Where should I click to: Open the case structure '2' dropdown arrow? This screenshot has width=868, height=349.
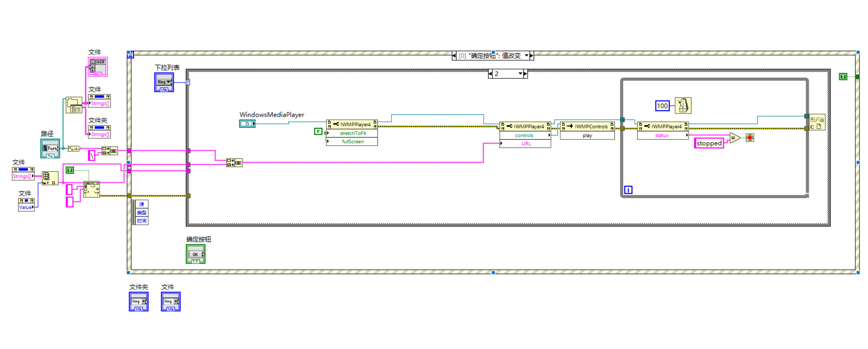pos(520,74)
